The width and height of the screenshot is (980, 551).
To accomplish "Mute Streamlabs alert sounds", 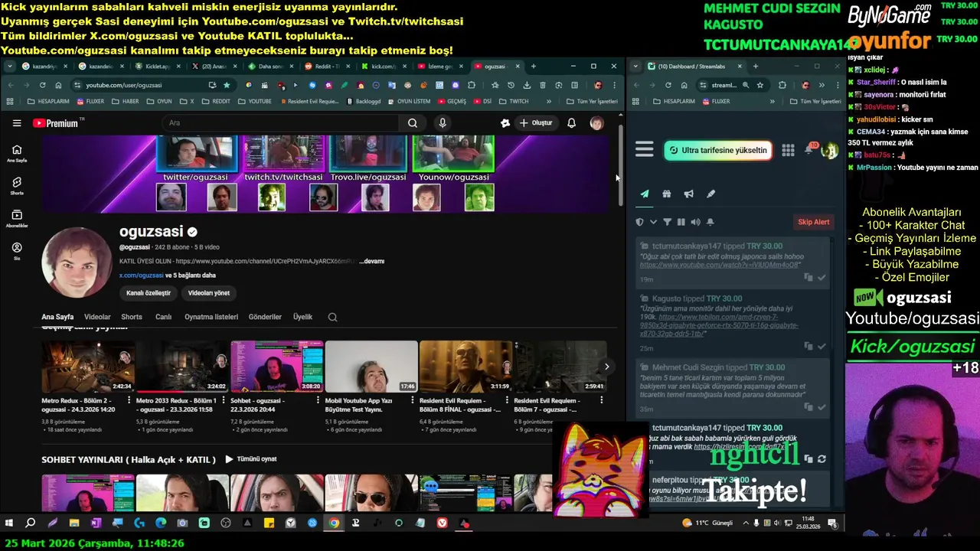I will [x=695, y=222].
